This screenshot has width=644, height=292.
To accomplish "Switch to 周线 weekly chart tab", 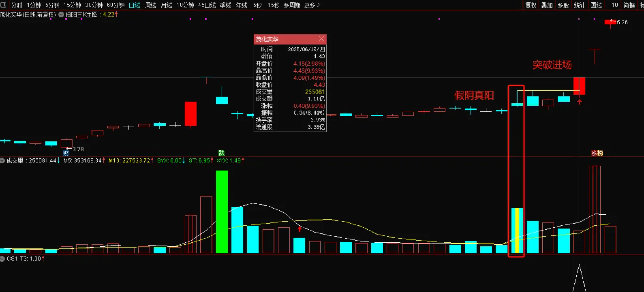I will [150, 5].
